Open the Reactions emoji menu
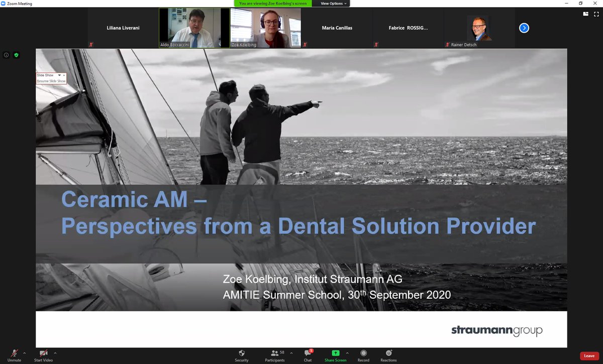This screenshot has width=603, height=364. (388, 353)
